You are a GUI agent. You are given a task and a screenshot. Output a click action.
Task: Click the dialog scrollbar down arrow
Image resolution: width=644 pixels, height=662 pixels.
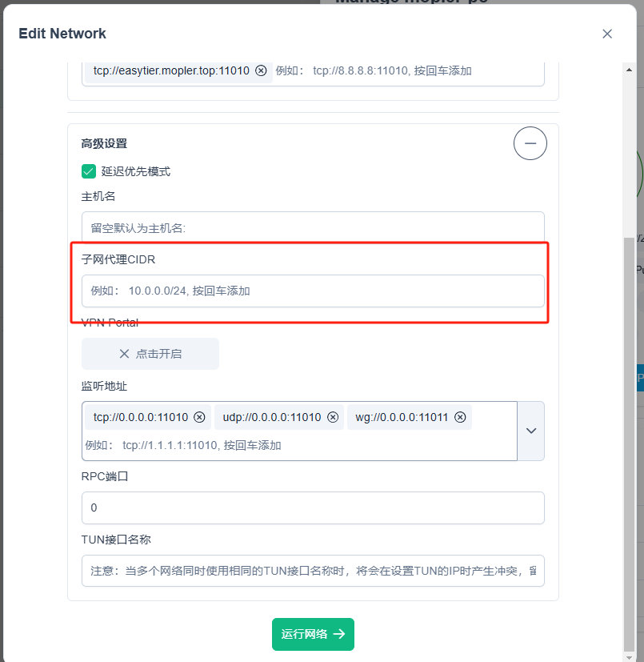click(x=630, y=654)
